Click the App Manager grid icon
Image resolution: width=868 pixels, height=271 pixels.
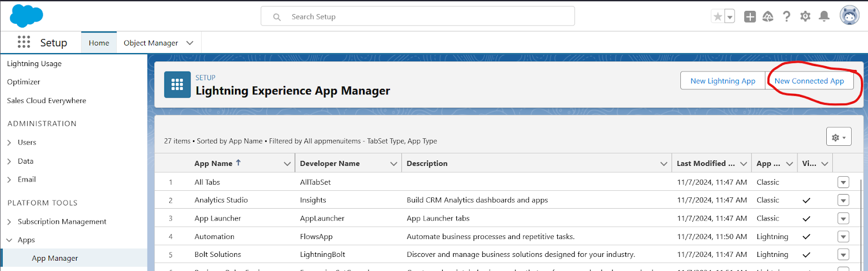coord(177,85)
